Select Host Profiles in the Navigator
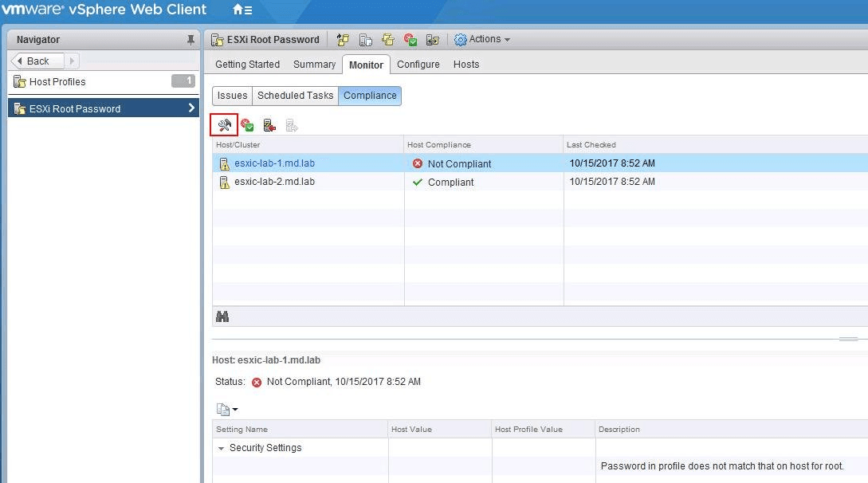868x483 pixels. click(x=57, y=82)
